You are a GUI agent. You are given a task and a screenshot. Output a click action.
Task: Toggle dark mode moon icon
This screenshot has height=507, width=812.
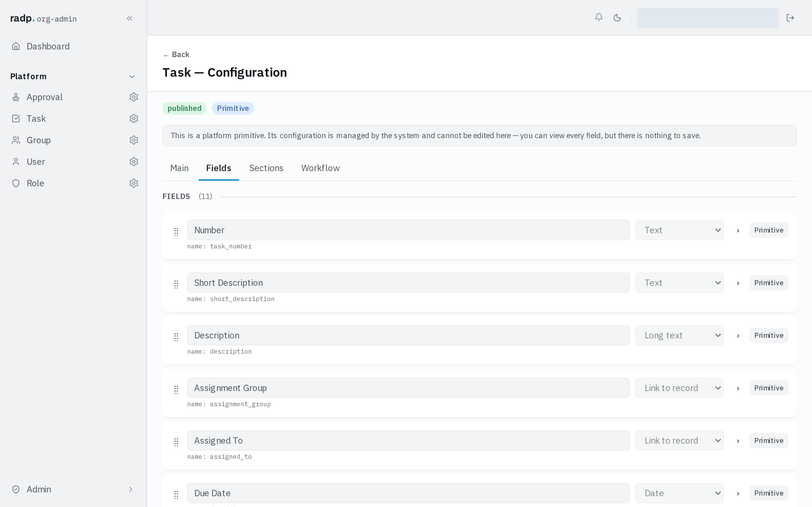tap(617, 18)
